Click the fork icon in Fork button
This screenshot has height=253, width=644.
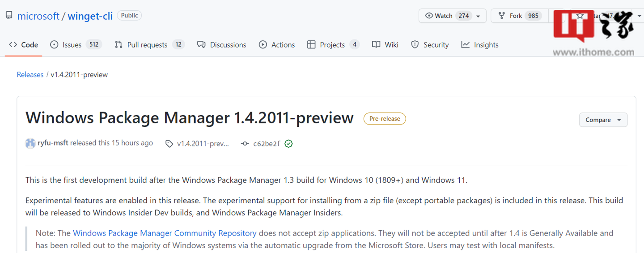(502, 16)
